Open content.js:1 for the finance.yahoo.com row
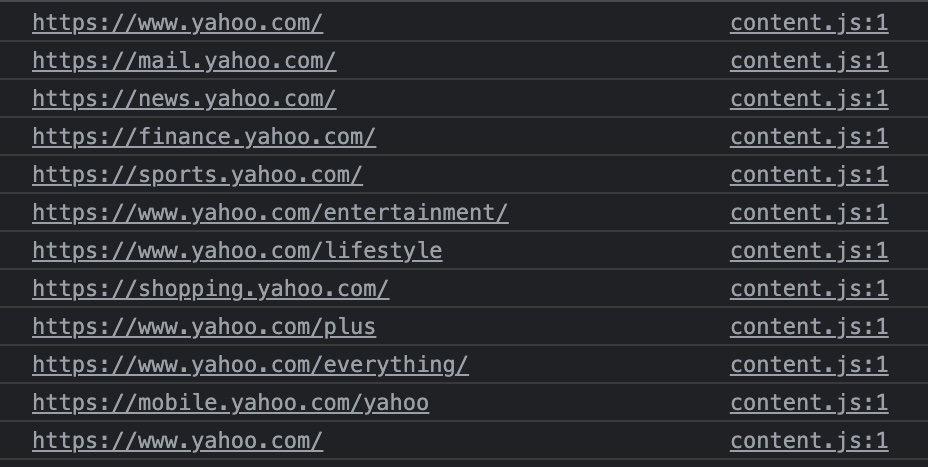 809,137
